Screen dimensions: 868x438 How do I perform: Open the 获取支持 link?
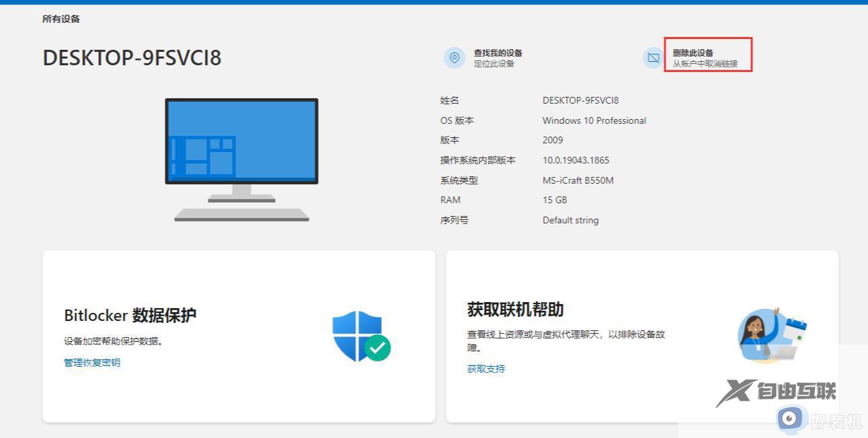(x=485, y=369)
